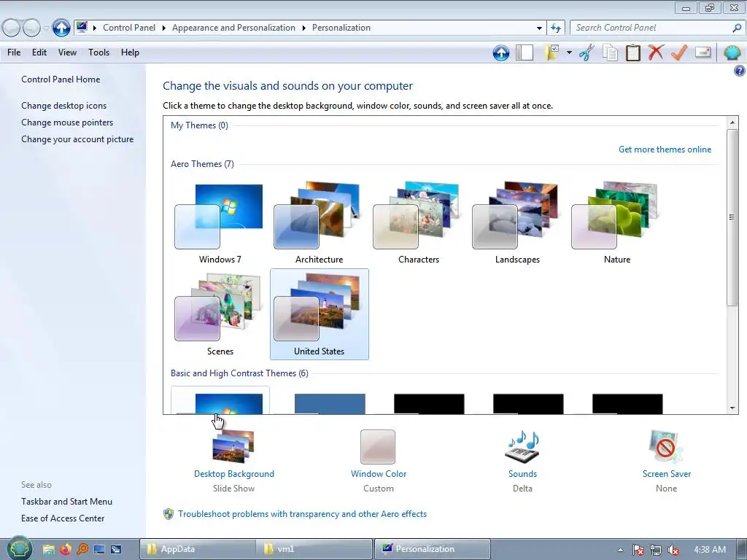Click the Action Center flag tray icon
Screen dimensions: 747x560
[x=638, y=550]
